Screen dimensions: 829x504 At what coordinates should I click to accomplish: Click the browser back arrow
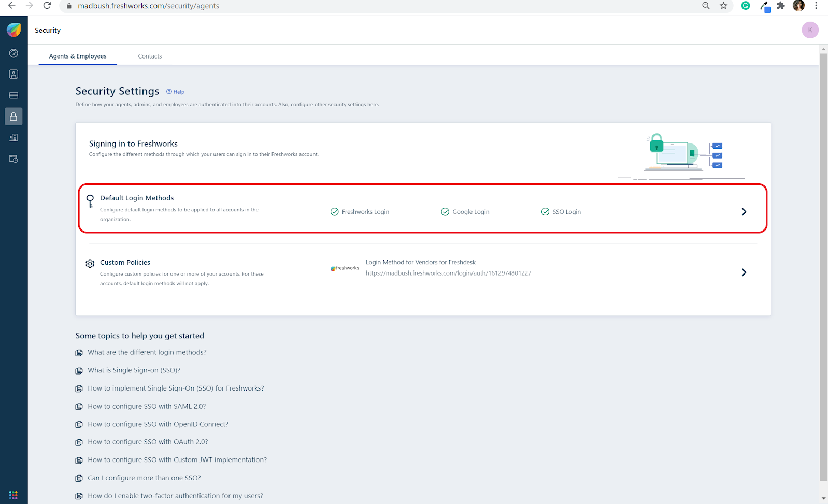tap(11, 6)
